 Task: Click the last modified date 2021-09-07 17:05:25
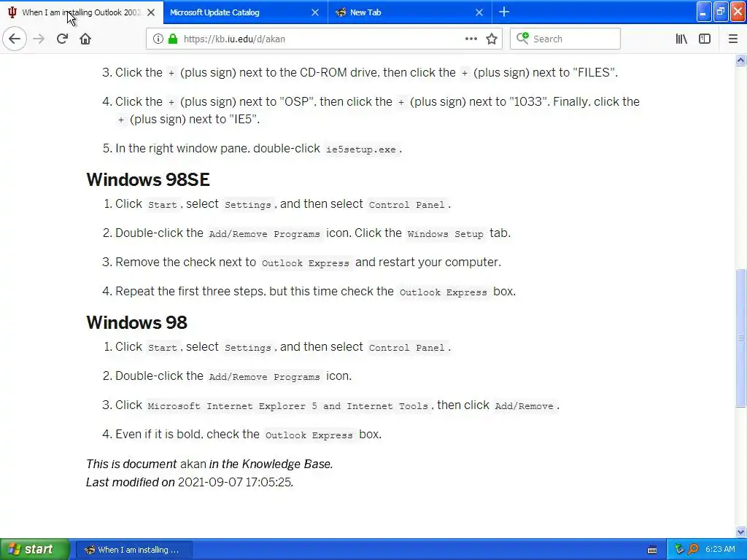[234, 483]
